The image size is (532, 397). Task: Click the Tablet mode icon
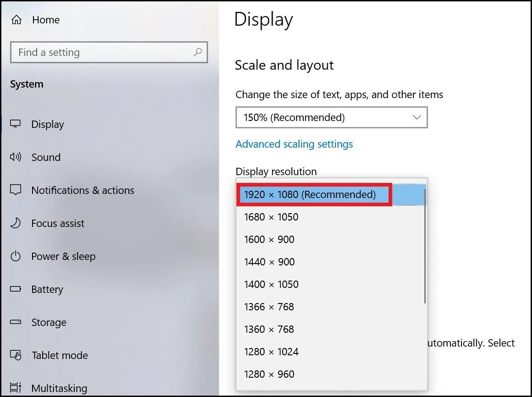16,355
